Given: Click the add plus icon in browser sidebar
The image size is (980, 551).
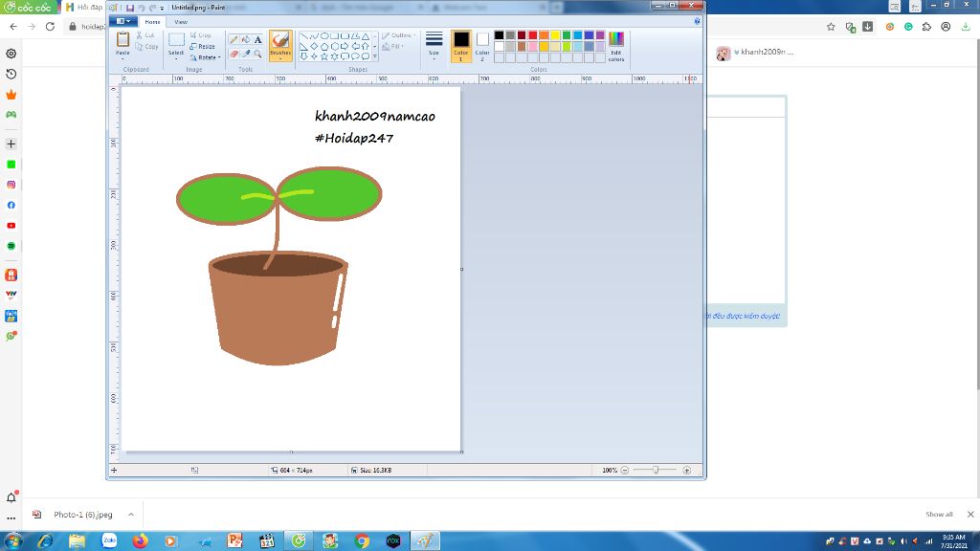Looking at the screenshot, I should (x=11, y=143).
